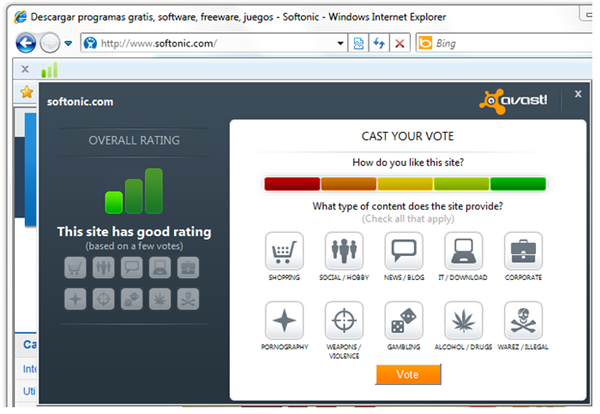Expand the address bar URL history dropdown
Viewport: 600px width, 414px height.
340,43
